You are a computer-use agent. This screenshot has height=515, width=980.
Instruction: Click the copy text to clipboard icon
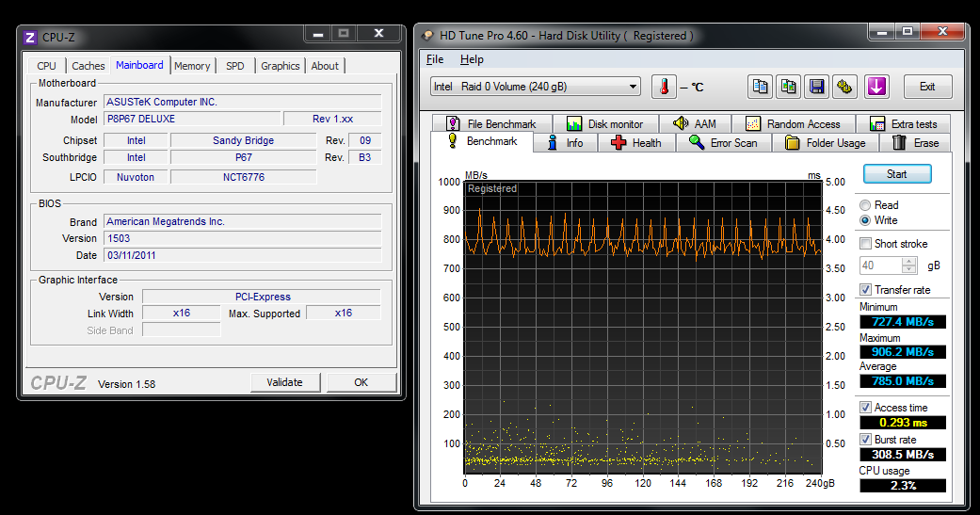(760, 87)
